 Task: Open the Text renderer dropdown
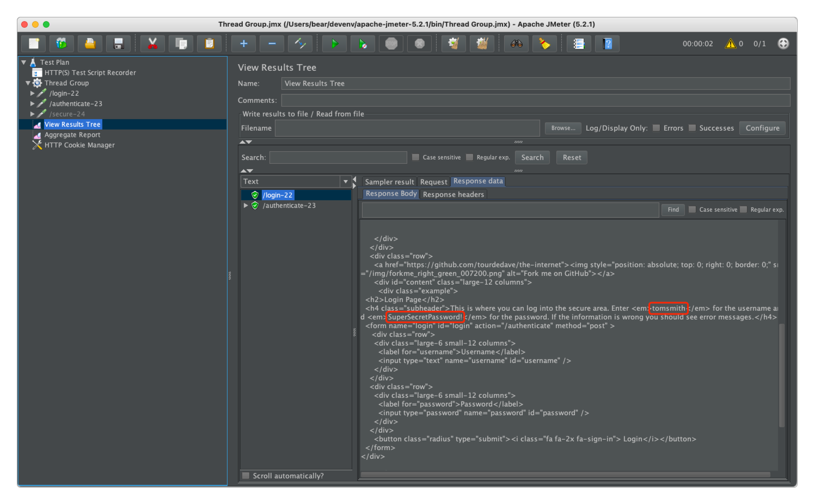tap(345, 182)
